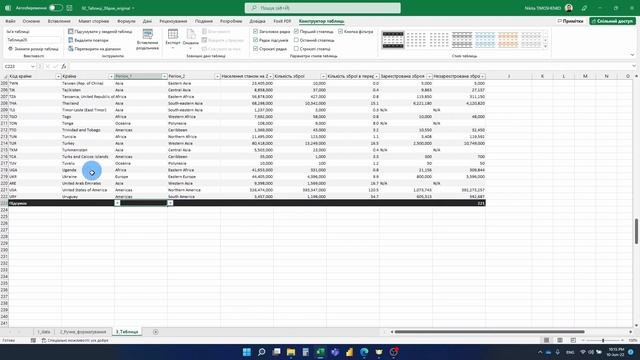Click the remove duplicates icon
The height and width of the screenshot is (360, 640).
pos(71,40)
